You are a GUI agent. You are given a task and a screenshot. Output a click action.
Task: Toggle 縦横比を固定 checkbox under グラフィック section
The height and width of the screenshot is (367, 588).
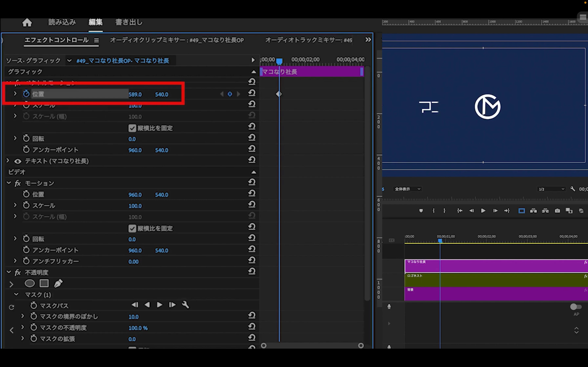pyautogui.click(x=132, y=128)
